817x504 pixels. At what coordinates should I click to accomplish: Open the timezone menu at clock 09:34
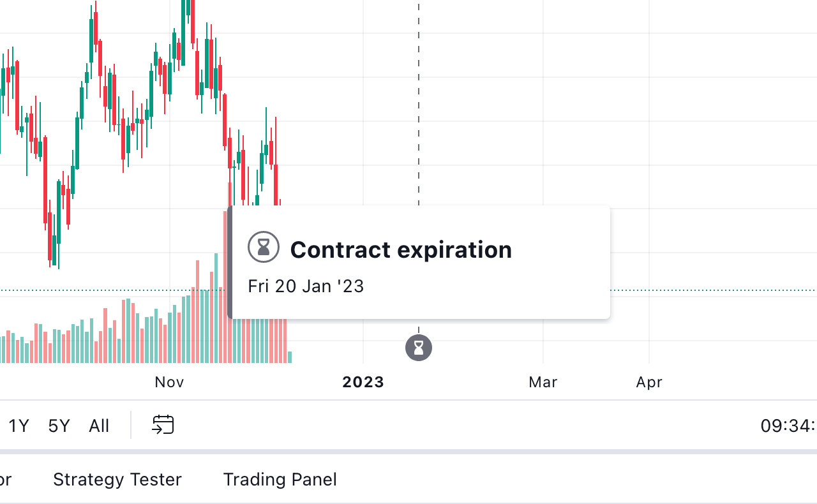[x=788, y=426]
